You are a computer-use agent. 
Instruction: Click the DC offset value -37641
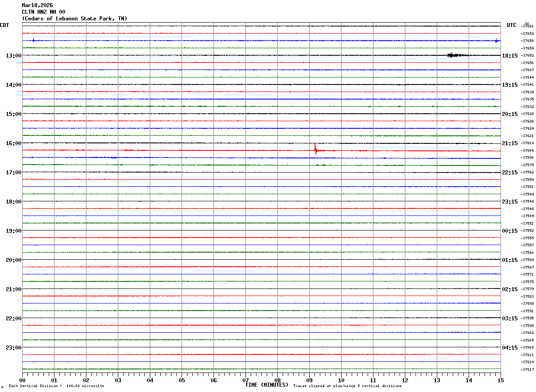point(527,85)
